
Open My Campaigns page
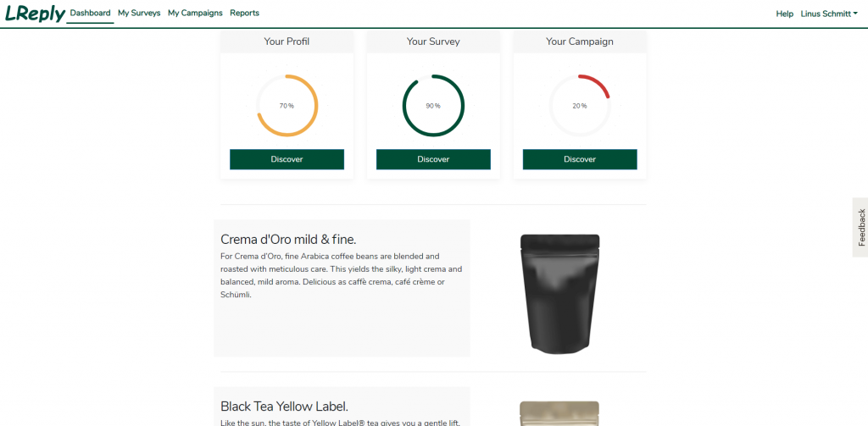click(195, 13)
